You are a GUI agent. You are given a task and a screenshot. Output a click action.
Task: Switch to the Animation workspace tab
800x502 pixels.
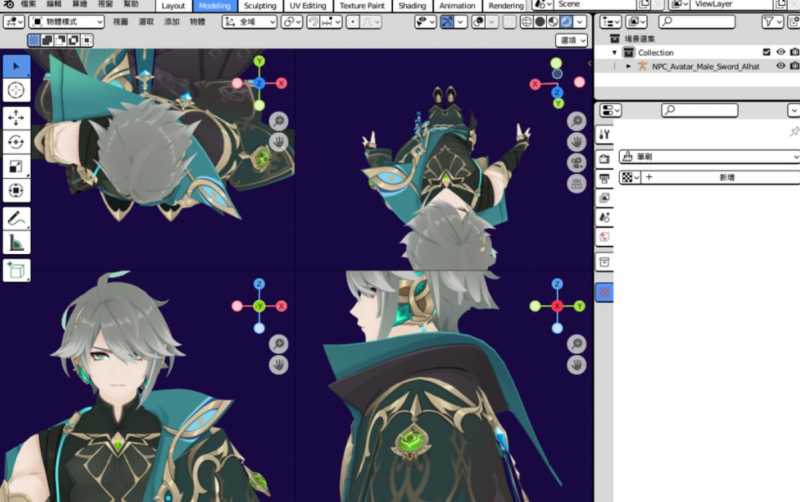coord(457,6)
